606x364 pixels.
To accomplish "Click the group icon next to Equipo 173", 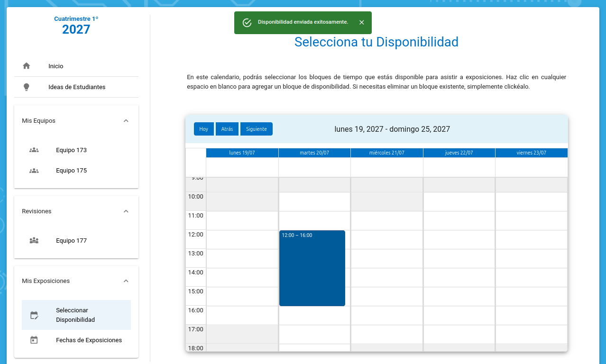I will (x=34, y=150).
